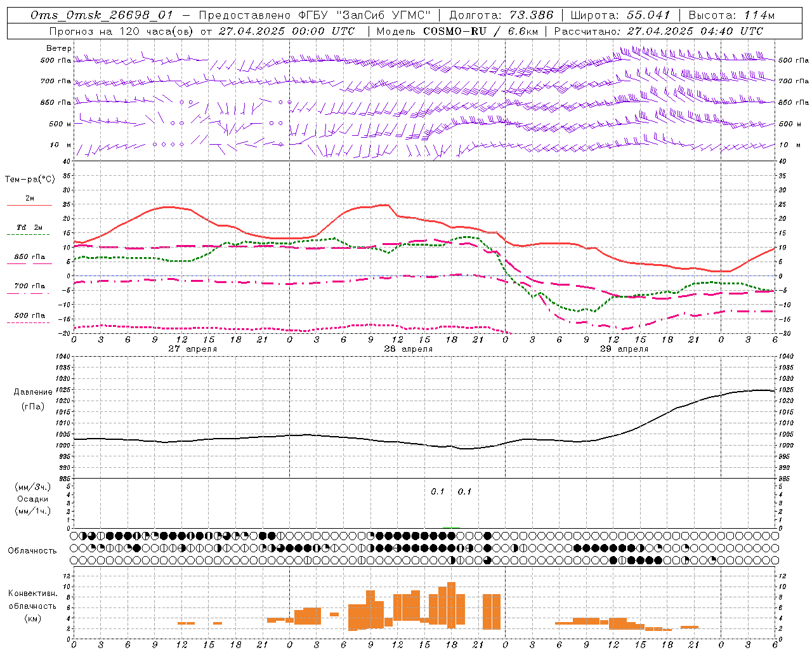Click the Широта: 55.041 value

(620, 15)
